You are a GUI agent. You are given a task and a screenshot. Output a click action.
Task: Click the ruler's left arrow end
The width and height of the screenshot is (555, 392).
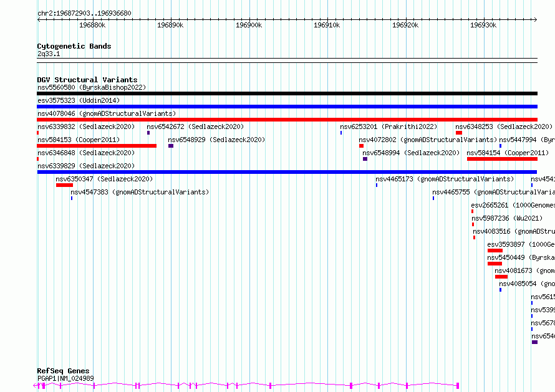coord(39,19)
